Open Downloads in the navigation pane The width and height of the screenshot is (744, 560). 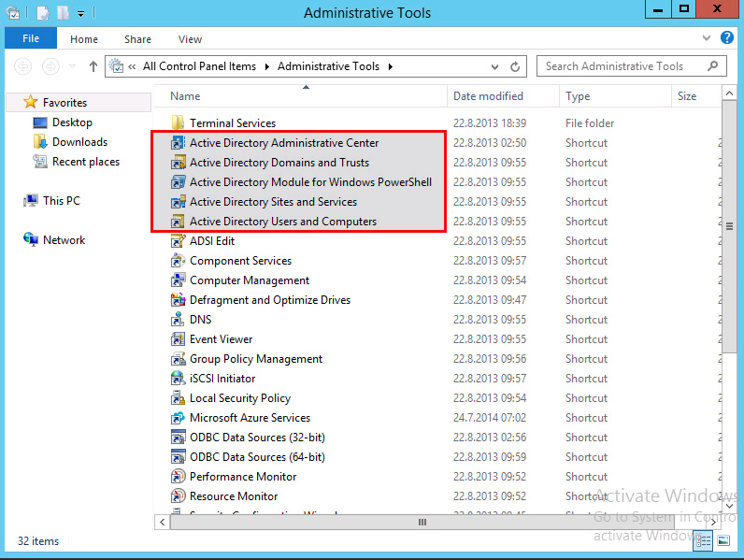(79, 142)
